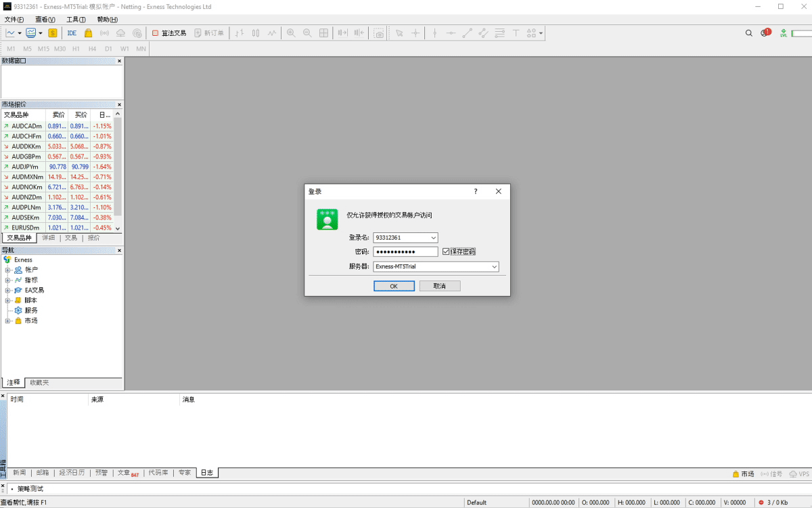The width and height of the screenshot is (812, 508).
Task: Switch to the 收藏夹 tab in navigator
Action: 39,383
